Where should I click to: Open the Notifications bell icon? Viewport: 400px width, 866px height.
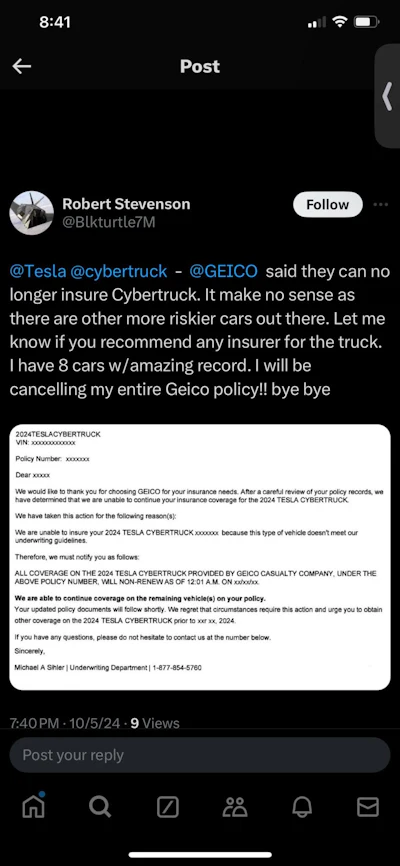(x=302, y=807)
